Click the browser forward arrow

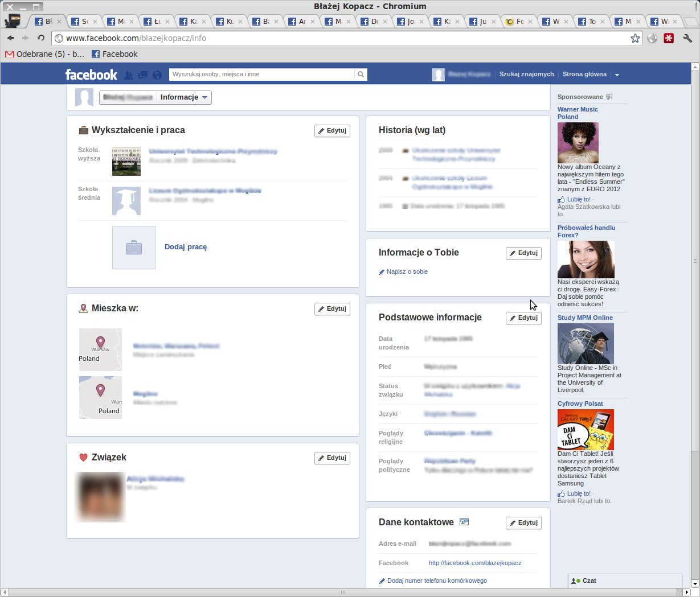pyautogui.click(x=25, y=38)
